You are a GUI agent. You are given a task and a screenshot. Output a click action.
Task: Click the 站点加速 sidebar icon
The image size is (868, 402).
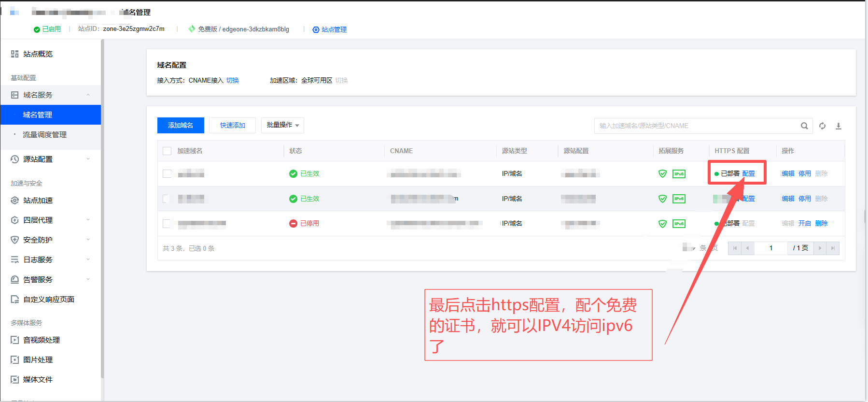point(15,200)
